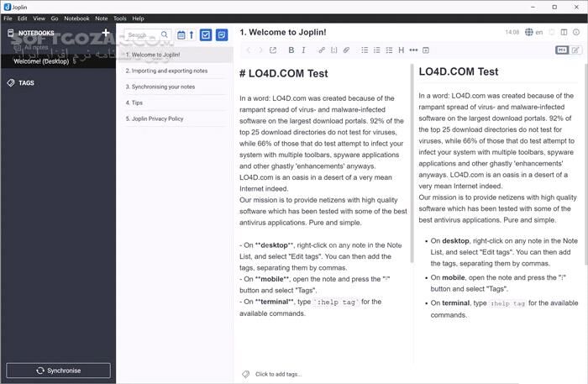588x384 pixels.
Task: Apply bold formatting in editor toolbar
Action: click(x=291, y=50)
